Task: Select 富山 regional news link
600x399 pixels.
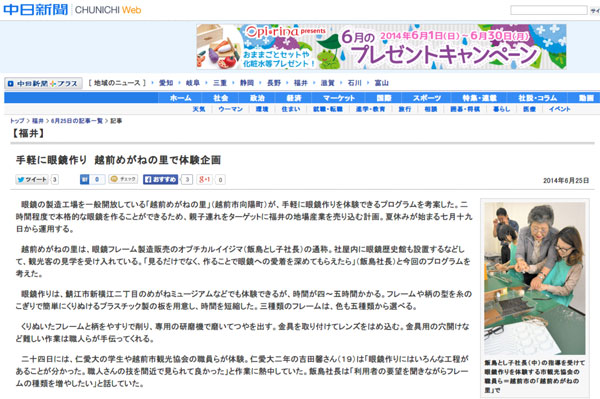Action: coord(382,83)
